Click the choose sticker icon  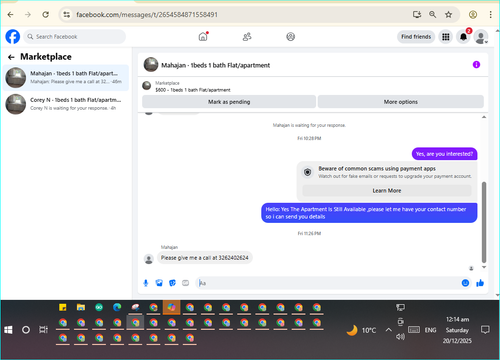(x=172, y=283)
